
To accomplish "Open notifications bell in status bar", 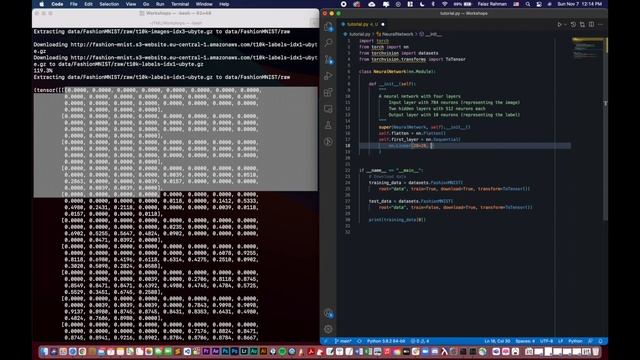I will (600, 341).
